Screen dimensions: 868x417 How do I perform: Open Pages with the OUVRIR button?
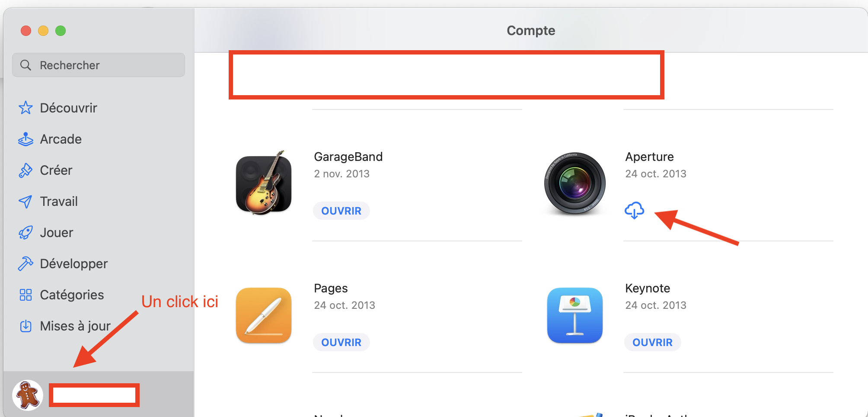point(341,343)
